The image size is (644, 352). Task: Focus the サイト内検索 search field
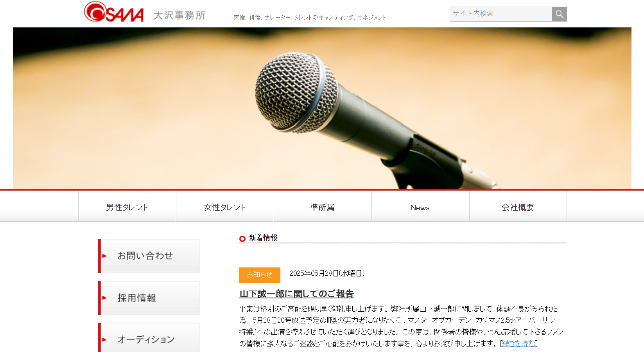tap(500, 14)
